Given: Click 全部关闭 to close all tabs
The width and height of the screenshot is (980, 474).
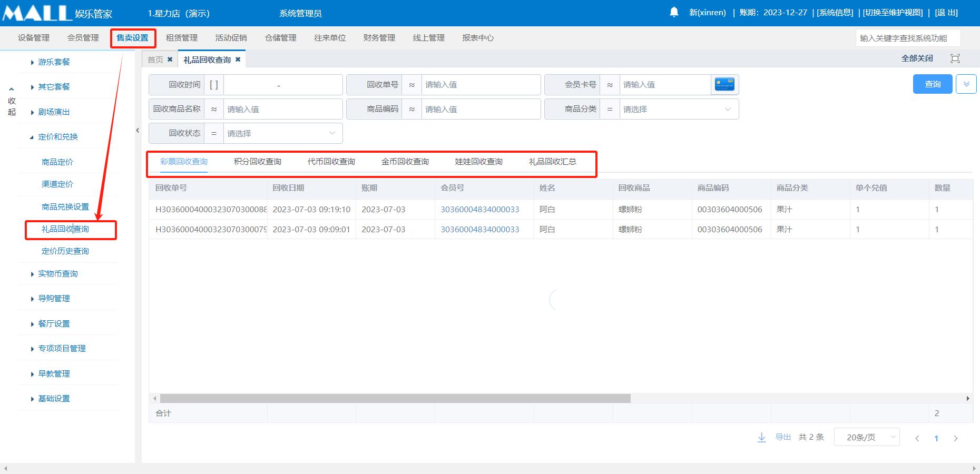Looking at the screenshot, I should tap(917, 58).
